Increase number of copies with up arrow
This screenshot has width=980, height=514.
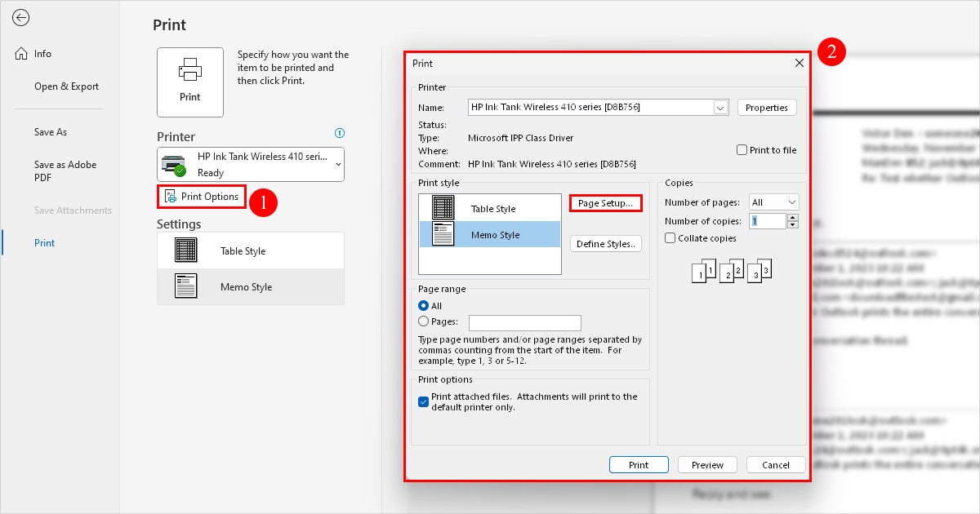tap(793, 217)
